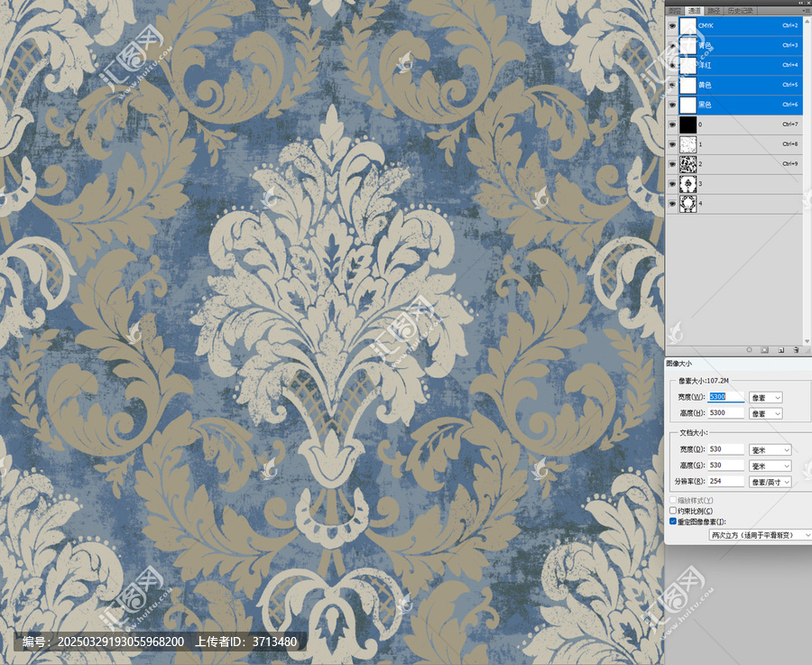Select the 黄色 channel thumbnail
The image size is (812, 665).
click(x=687, y=85)
